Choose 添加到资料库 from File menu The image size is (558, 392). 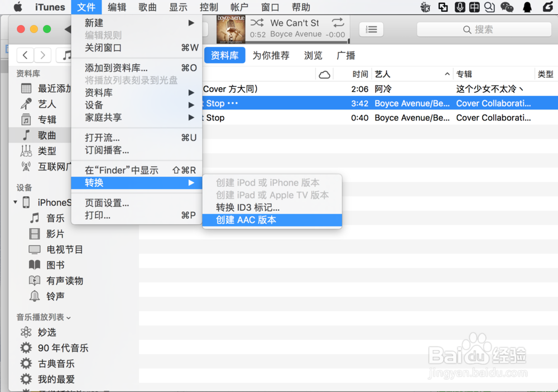(x=137, y=68)
